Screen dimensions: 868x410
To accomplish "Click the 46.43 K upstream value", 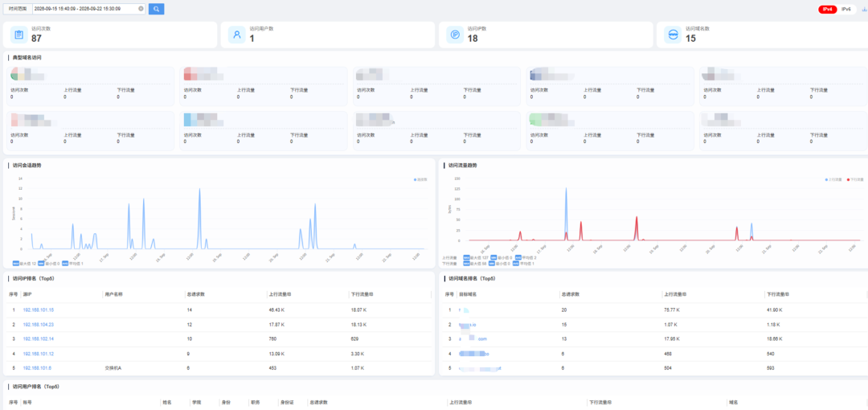I will pos(276,310).
